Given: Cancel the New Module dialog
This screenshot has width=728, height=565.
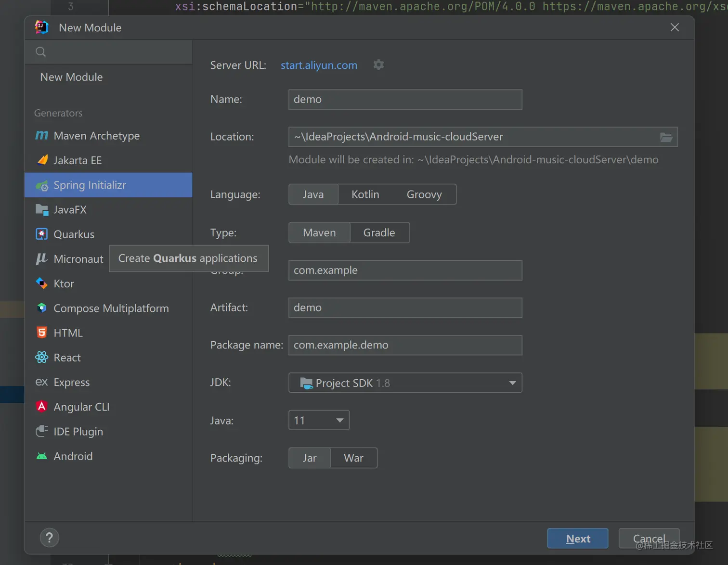Looking at the screenshot, I should (x=649, y=539).
